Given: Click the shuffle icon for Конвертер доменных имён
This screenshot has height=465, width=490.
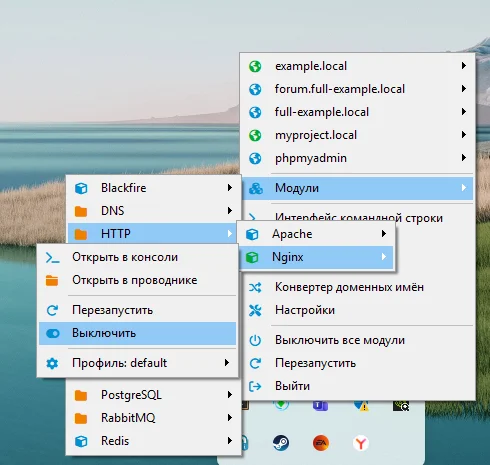Looking at the screenshot, I should click(255, 287).
